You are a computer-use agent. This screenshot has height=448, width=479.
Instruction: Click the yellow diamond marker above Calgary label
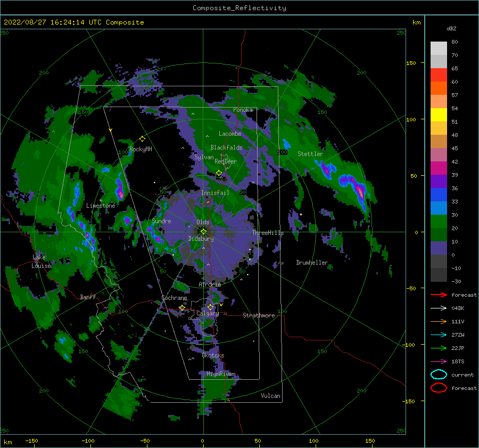(210, 307)
